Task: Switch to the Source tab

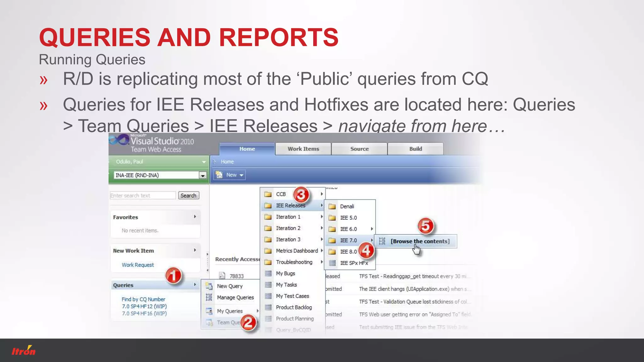Action: [x=359, y=149]
